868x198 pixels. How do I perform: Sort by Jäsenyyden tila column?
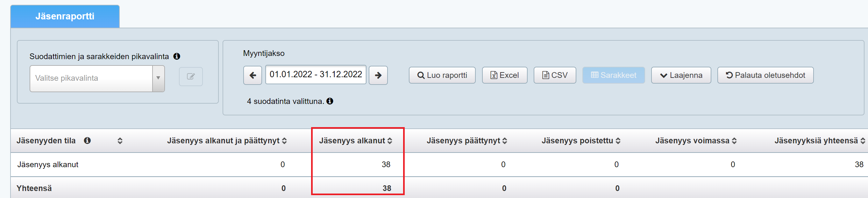(120, 141)
